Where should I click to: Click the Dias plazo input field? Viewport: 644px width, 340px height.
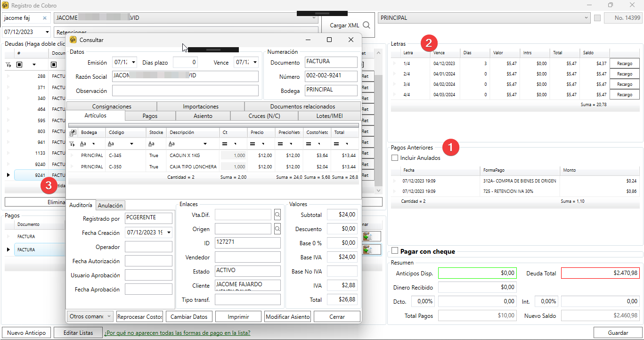[x=185, y=62]
